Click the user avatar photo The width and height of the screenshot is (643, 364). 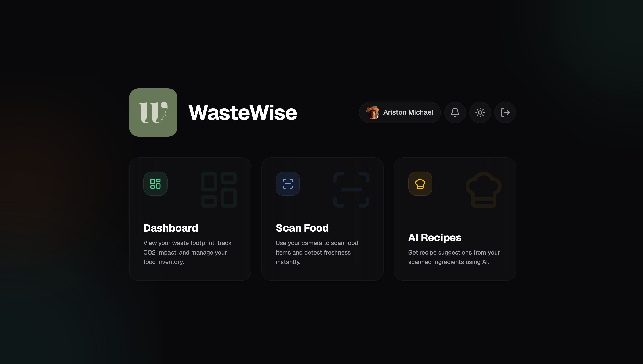[372, 112]
